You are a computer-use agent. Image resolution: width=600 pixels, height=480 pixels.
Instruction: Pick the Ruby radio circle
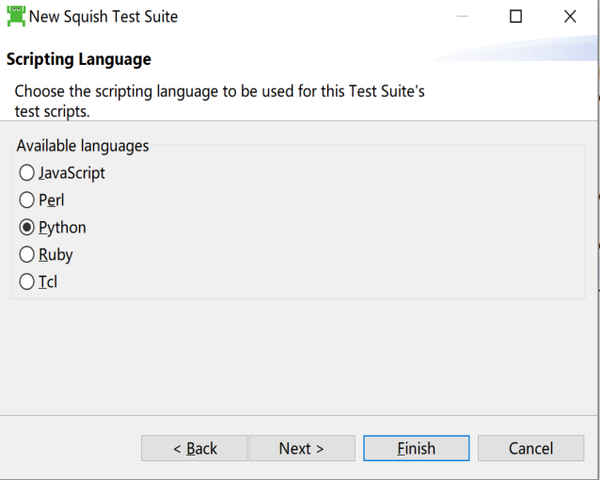[x=27, y=255]
